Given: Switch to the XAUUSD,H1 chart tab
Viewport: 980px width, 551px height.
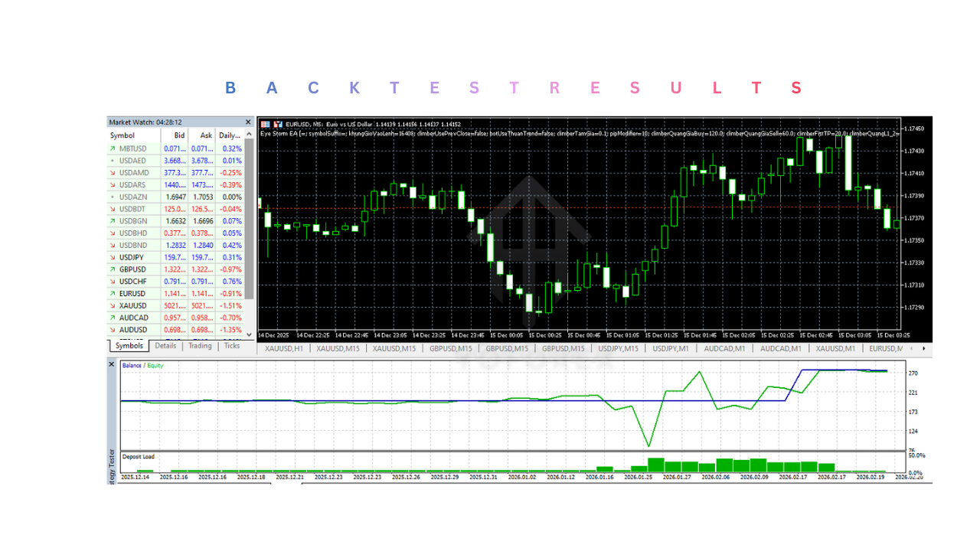Looking at the screenshot, I should tap(284, 349).
